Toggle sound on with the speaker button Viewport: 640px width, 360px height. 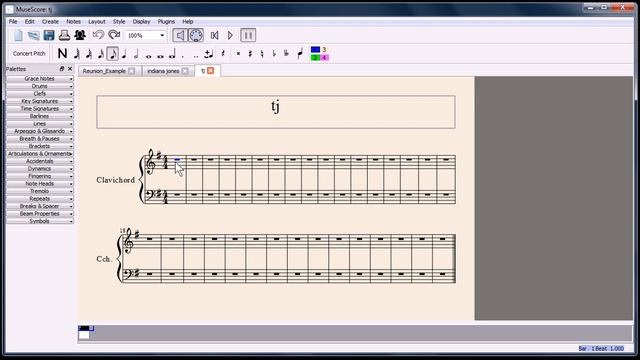180,36
